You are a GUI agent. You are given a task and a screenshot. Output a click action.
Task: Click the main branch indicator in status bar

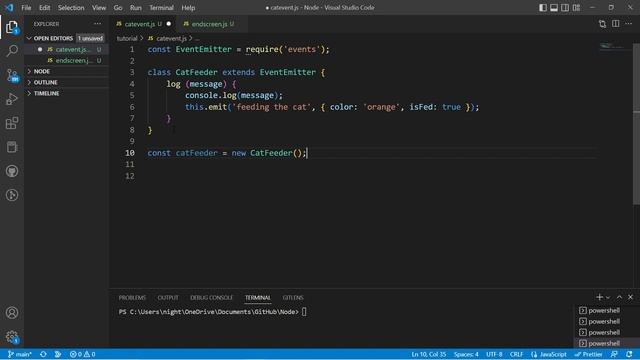coord(20,354)
